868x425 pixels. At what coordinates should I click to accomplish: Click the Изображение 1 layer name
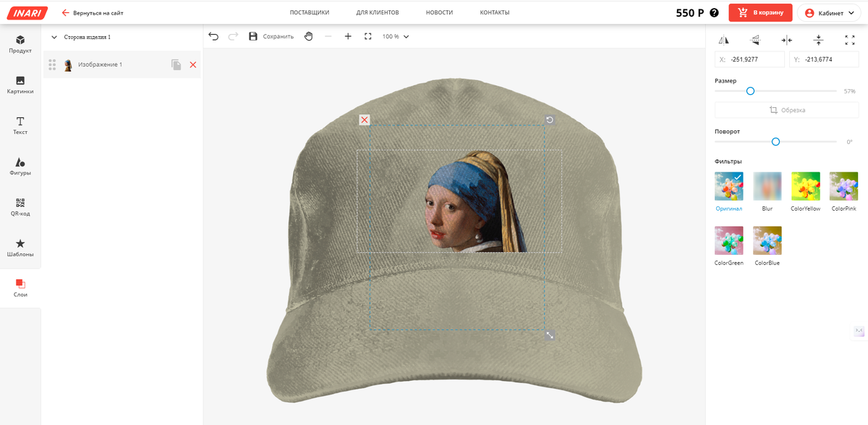click(101, 65)
